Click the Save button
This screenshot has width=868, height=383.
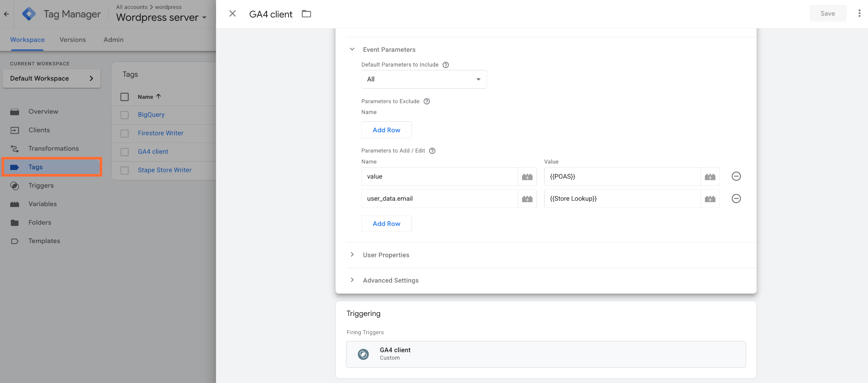pos(828,13)
